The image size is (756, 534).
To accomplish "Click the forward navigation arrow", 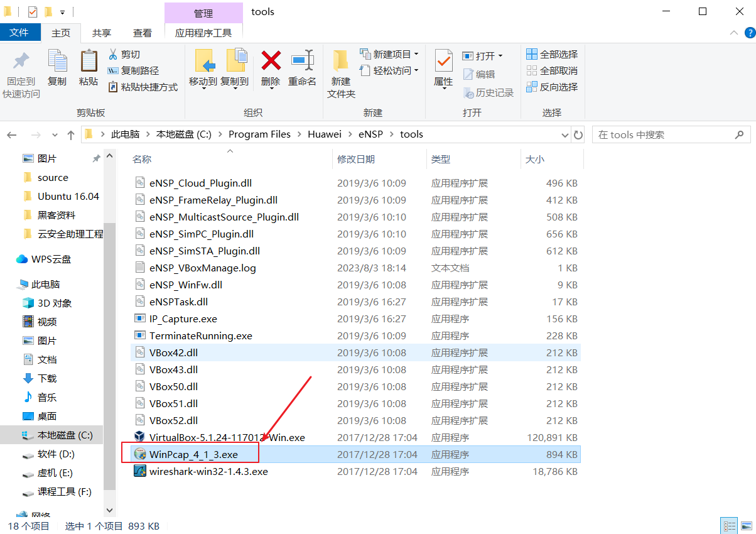I will [x=36, y=134].
